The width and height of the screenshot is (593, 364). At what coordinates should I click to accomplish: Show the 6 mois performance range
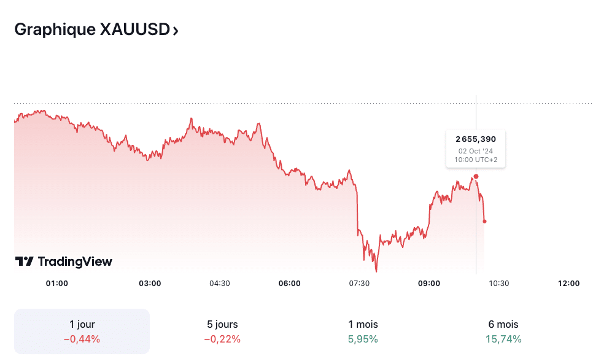point(503,331)
